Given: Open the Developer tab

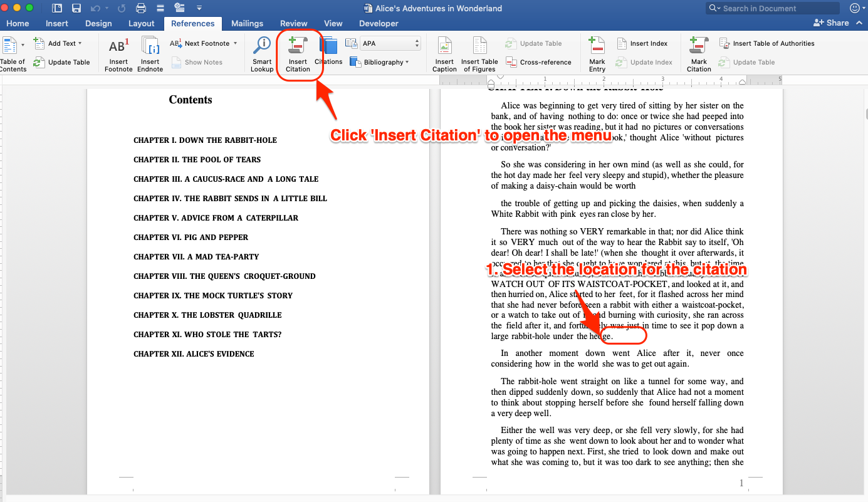Looking at the screenshot, I should click(x=378, y=23).
